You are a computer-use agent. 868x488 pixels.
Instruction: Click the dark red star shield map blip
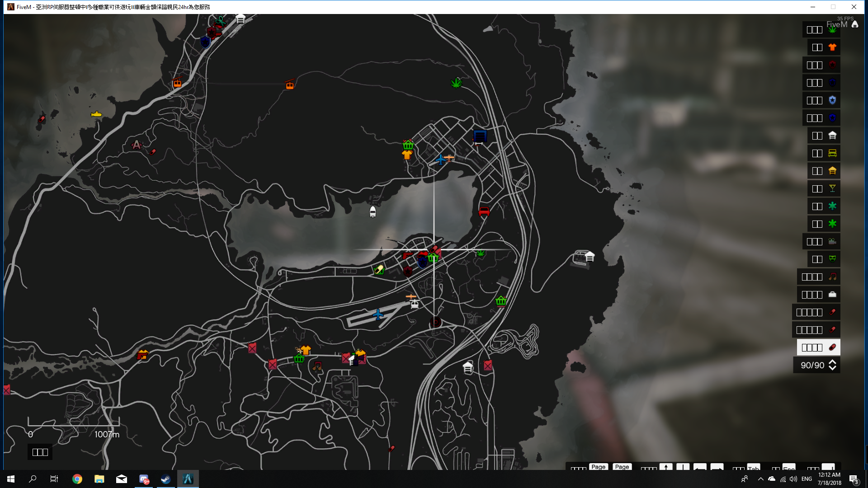point(408,271)
